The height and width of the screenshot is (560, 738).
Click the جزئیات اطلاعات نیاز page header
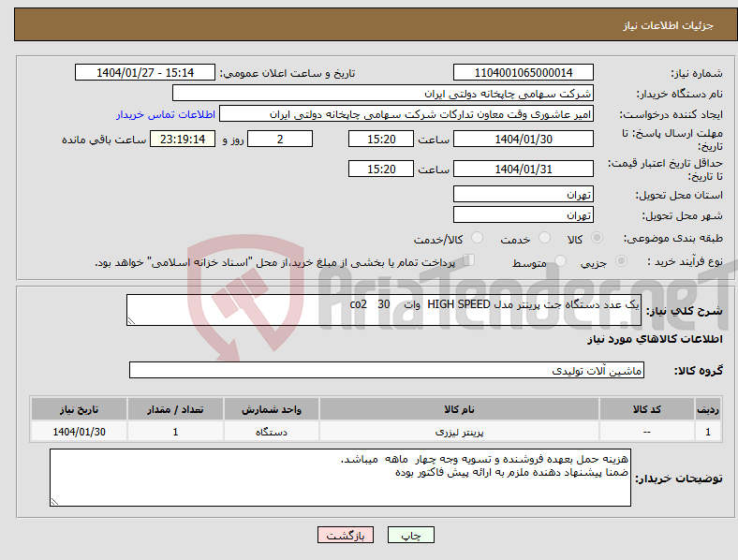point(668,25)
